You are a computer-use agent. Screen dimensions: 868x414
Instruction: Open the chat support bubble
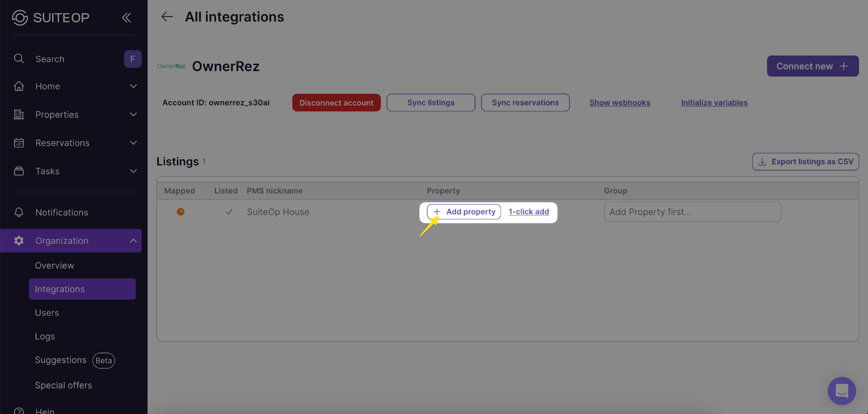tap(841, 391)
